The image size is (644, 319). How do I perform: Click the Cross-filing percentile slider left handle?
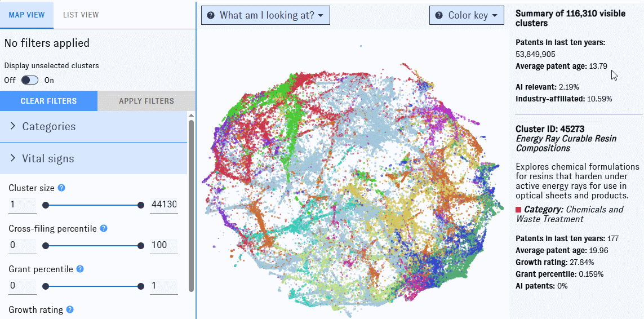click(46, 246)
